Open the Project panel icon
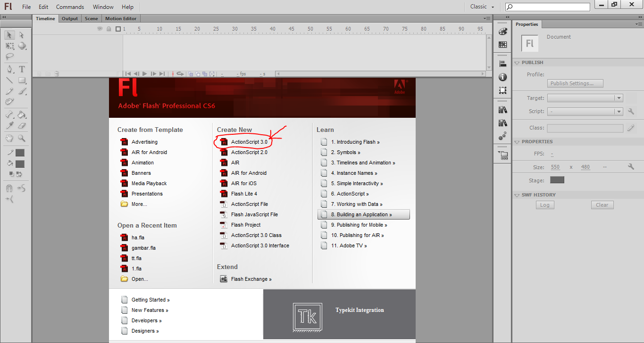 (x=502, y=155)
